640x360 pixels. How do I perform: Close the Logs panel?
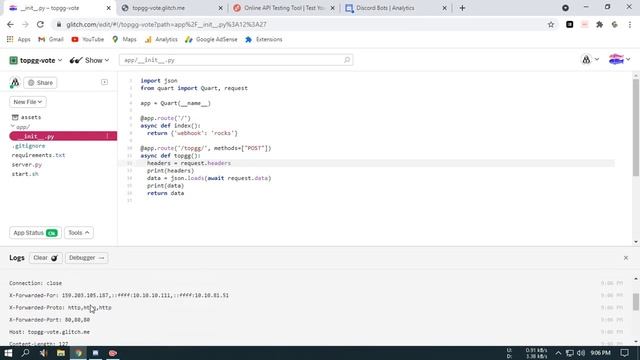626,258
